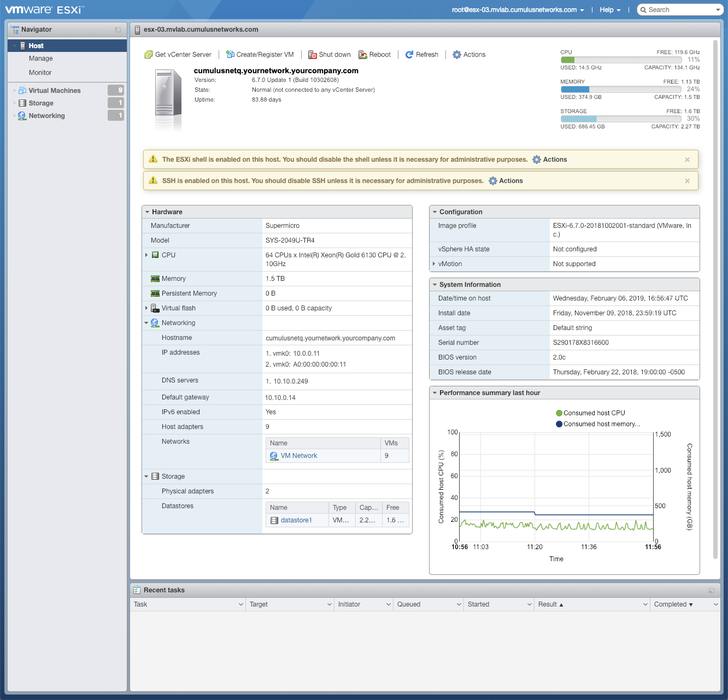This screenshot has height=700, width=728.
Task: Open the host Actions gear icon
Action: (457, 55)
